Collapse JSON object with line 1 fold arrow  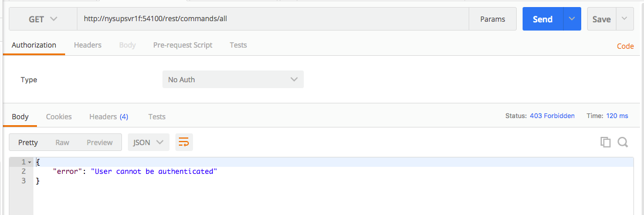coord(29,162)
